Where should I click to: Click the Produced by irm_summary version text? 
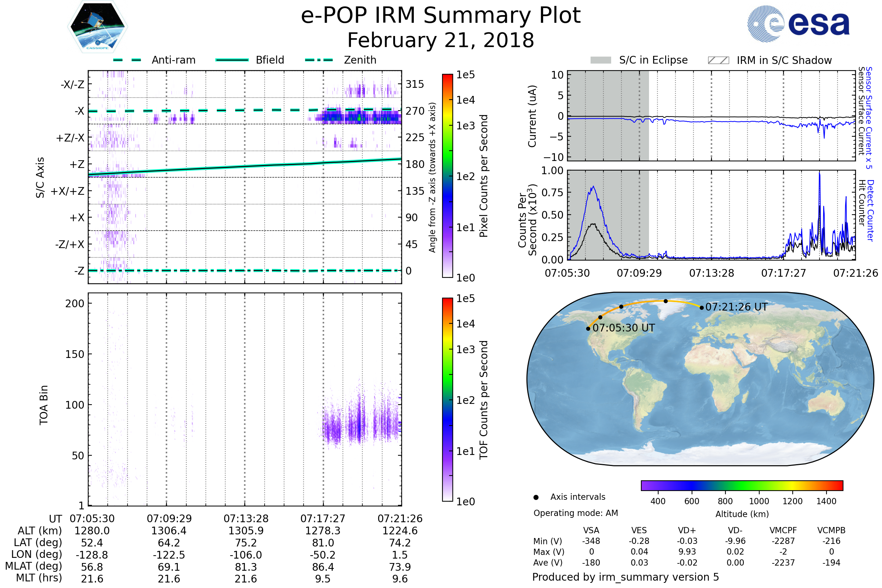click(x=625, y=577)
